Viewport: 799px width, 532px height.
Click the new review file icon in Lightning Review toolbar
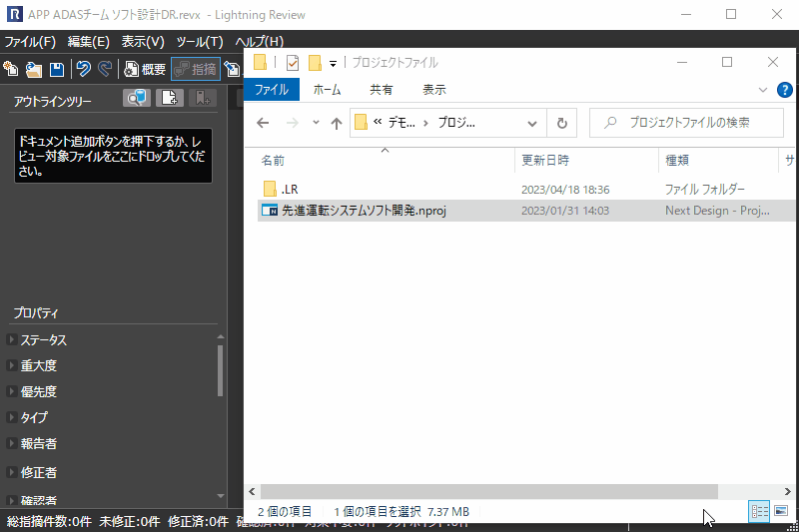(11, 69)
